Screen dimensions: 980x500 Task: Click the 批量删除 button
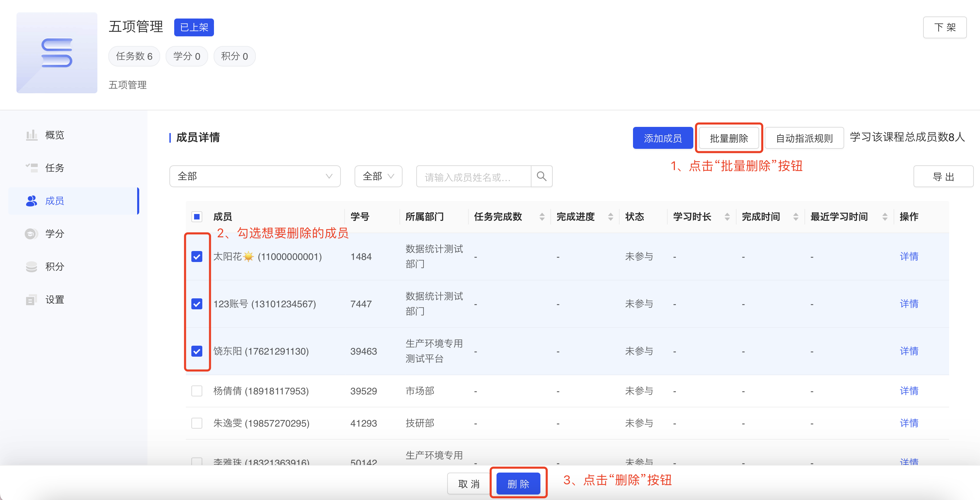tap(729, 138)
